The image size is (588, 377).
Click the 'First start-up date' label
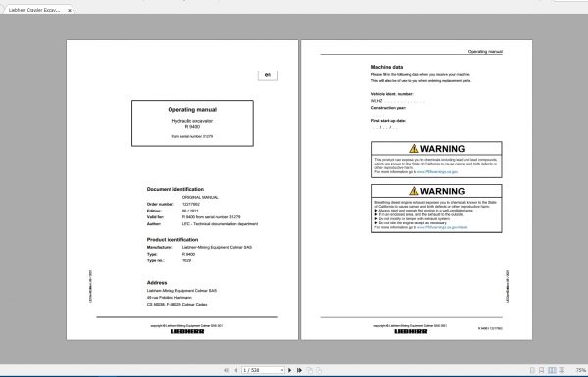388,121
